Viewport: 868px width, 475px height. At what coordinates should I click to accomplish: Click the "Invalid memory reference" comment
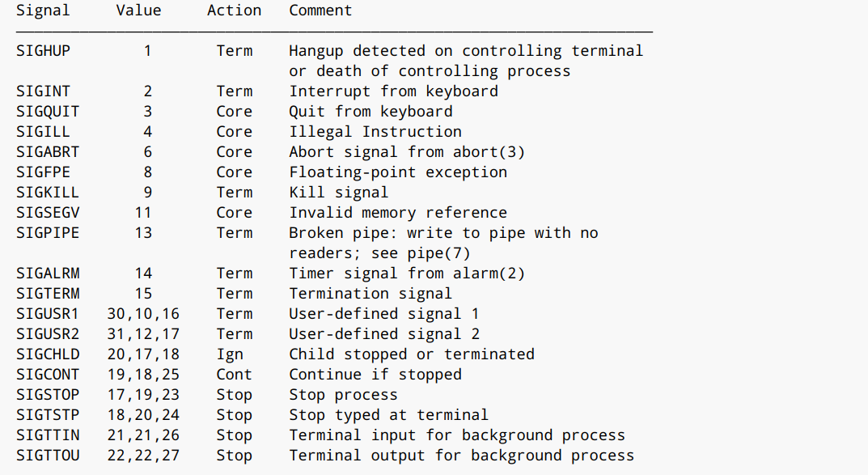coord(398,213)
